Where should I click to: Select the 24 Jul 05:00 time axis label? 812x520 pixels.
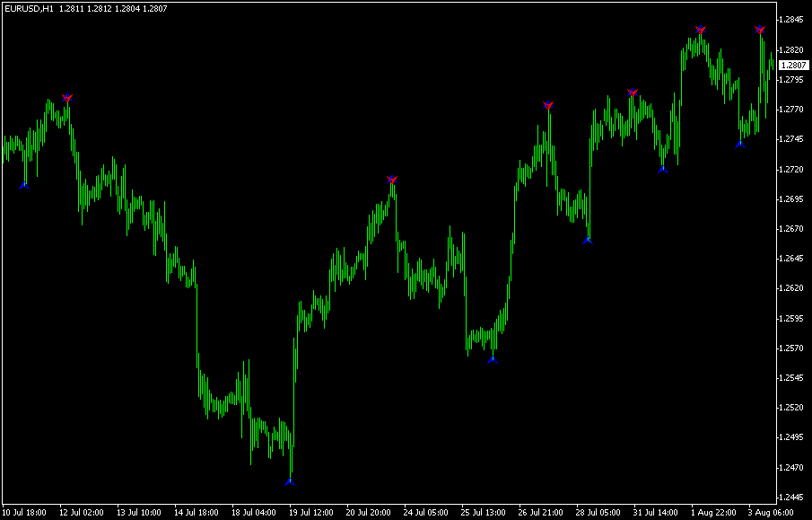[427, 513]
